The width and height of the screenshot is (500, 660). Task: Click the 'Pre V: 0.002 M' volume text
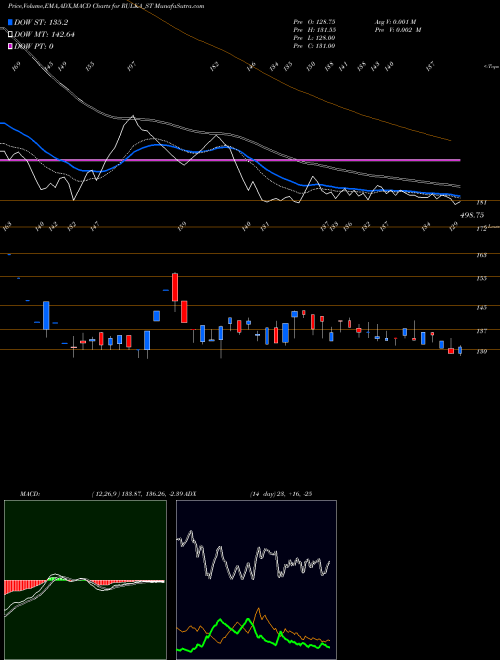click(398, 30)
